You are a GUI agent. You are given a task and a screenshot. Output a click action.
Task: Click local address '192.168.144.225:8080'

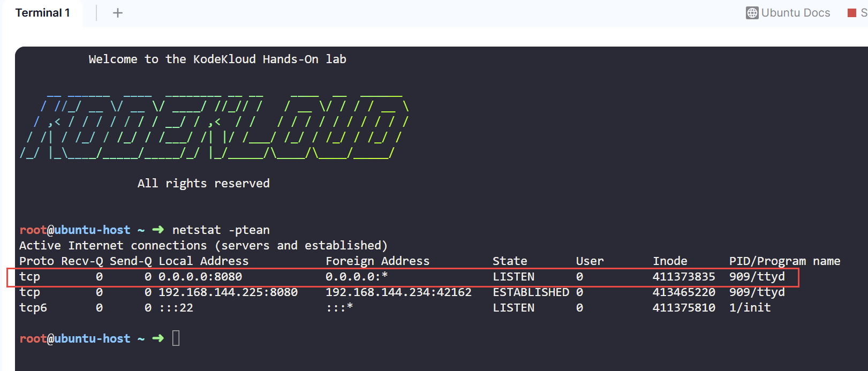tap(228, 292)
